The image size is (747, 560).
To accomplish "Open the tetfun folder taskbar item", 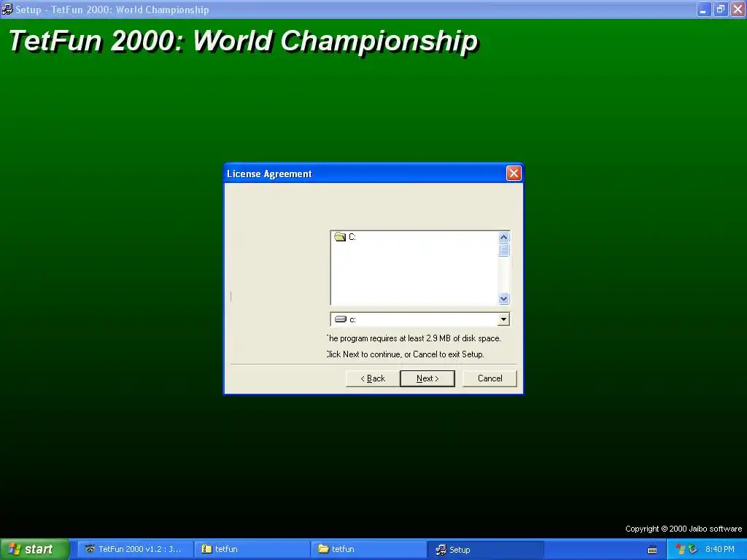I will pos(368,549).
